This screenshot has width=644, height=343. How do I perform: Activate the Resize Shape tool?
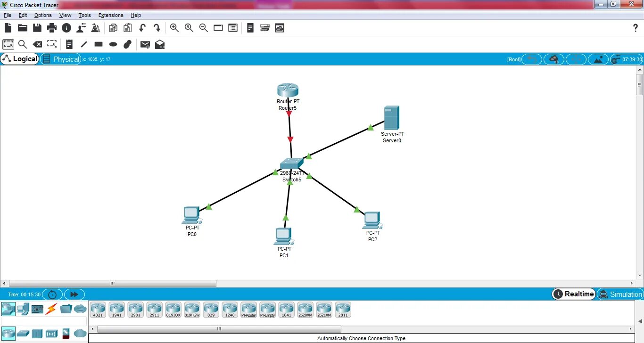[x=52, y=44]
